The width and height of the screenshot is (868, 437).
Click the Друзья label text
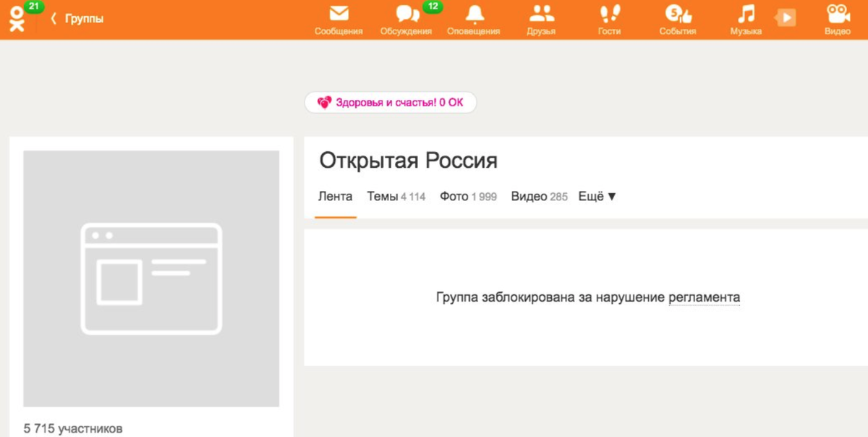click(541, 31)
